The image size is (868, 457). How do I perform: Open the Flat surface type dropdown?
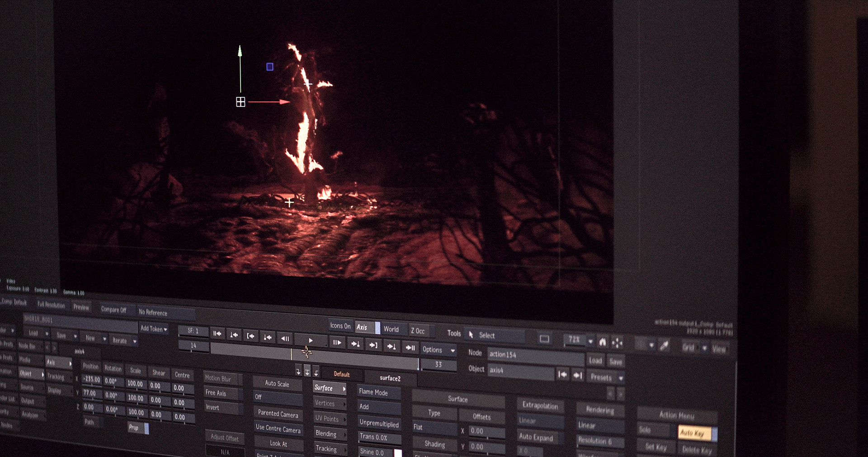coord(434,427)
